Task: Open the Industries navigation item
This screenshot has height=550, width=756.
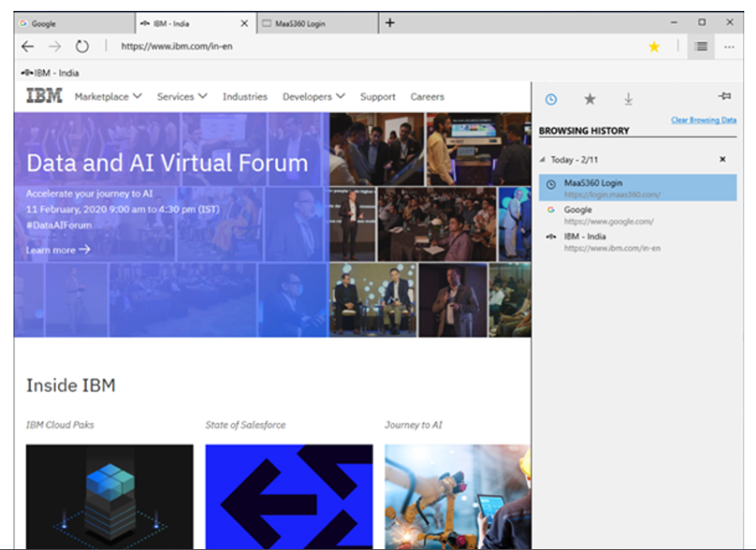Action: [x=245, y=97]
